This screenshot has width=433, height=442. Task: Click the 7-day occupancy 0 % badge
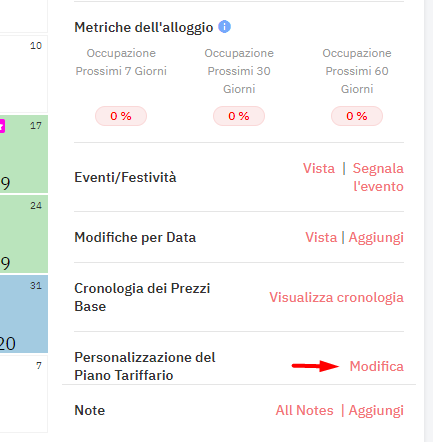[x=121, y=116]
